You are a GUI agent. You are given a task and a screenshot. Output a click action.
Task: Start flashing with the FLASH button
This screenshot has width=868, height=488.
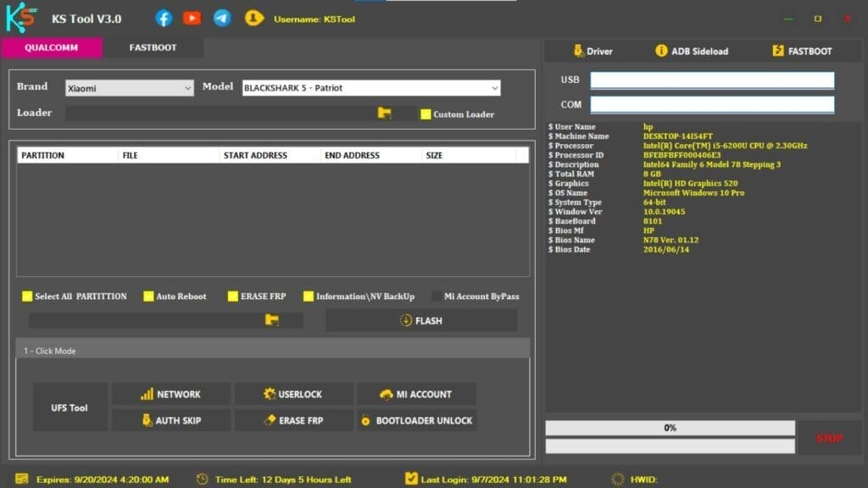421,320
